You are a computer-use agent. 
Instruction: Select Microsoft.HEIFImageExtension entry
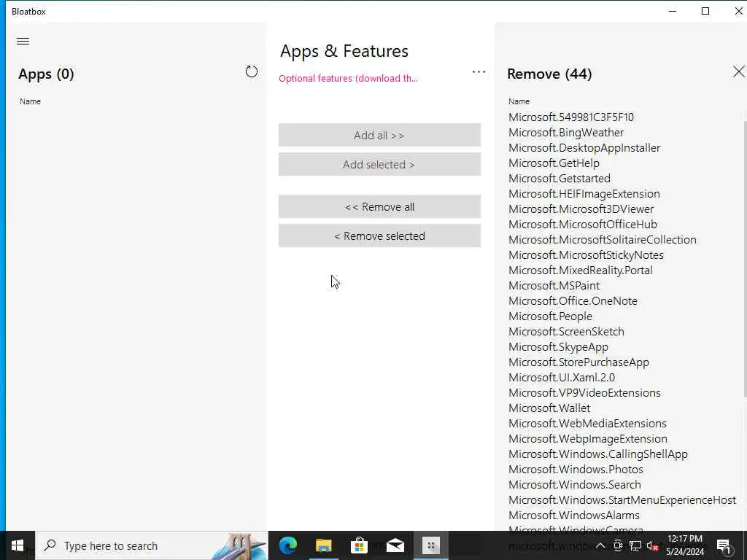click(584, 193)
